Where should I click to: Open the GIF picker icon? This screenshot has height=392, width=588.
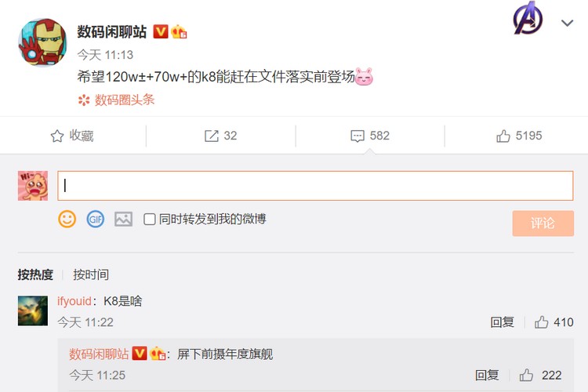tap(95, 219)
